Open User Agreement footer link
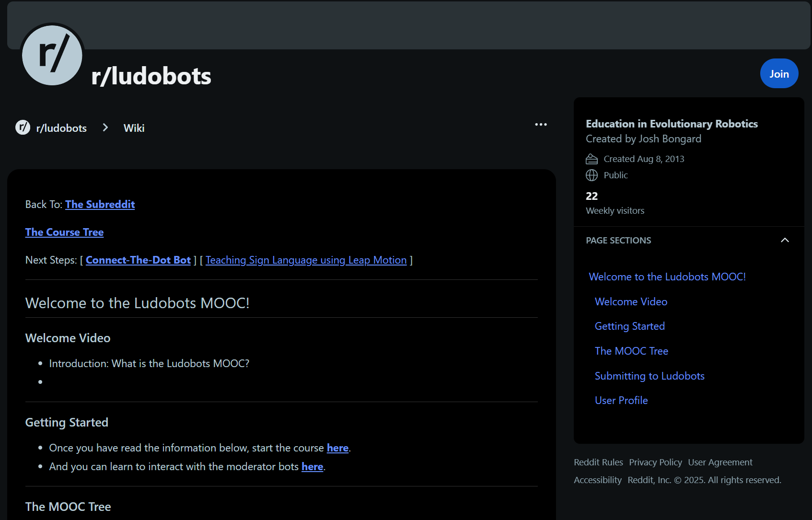Image resolution: width=812 pixels, height=520 pixels. (720, 462)
